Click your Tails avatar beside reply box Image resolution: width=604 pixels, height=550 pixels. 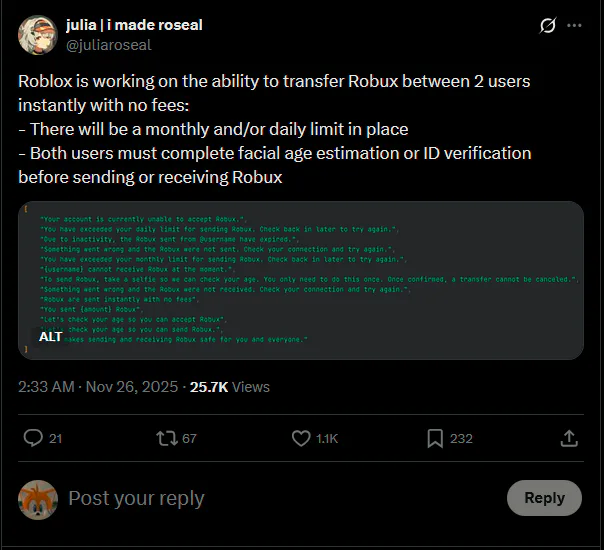37,498
